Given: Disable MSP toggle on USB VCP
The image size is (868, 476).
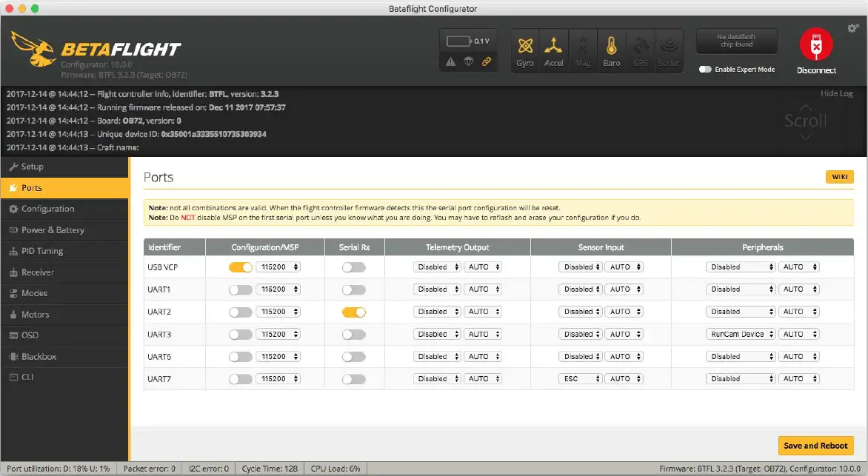Looking at the screenshot, I should [x=240, y=267].
